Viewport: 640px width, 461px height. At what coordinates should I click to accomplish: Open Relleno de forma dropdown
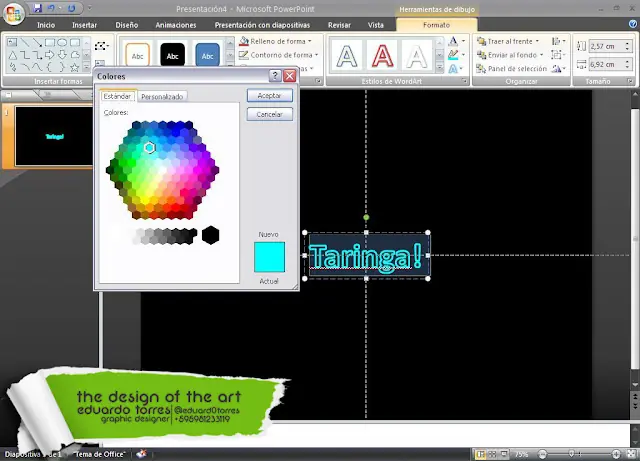tap(276, 41)
